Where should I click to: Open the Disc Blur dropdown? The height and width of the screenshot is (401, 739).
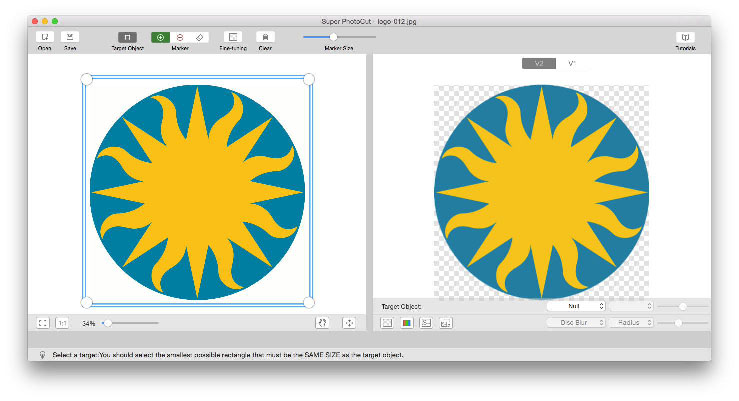pos(576,323)
